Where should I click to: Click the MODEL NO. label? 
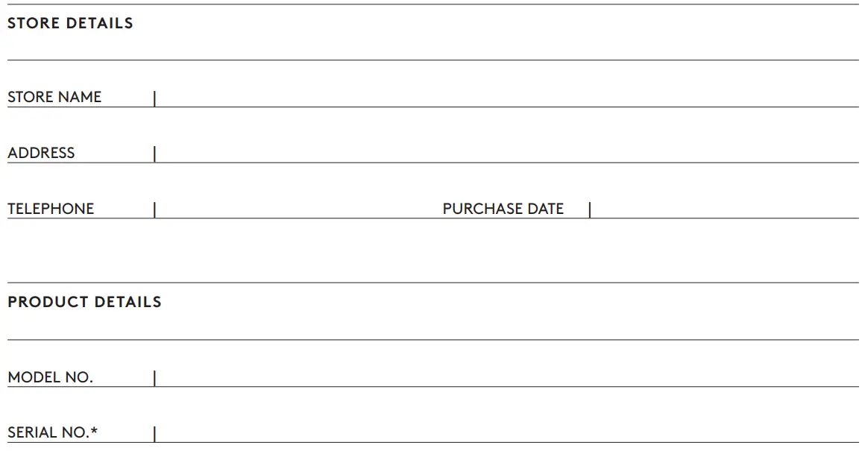tap(50, 377)
